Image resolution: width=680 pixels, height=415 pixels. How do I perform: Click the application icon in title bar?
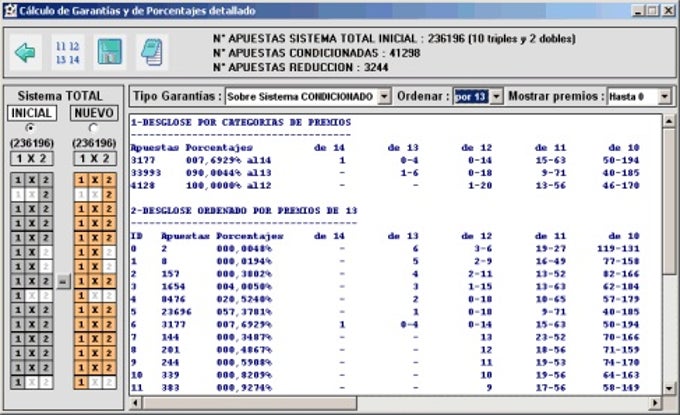click(x=10, y=10)
